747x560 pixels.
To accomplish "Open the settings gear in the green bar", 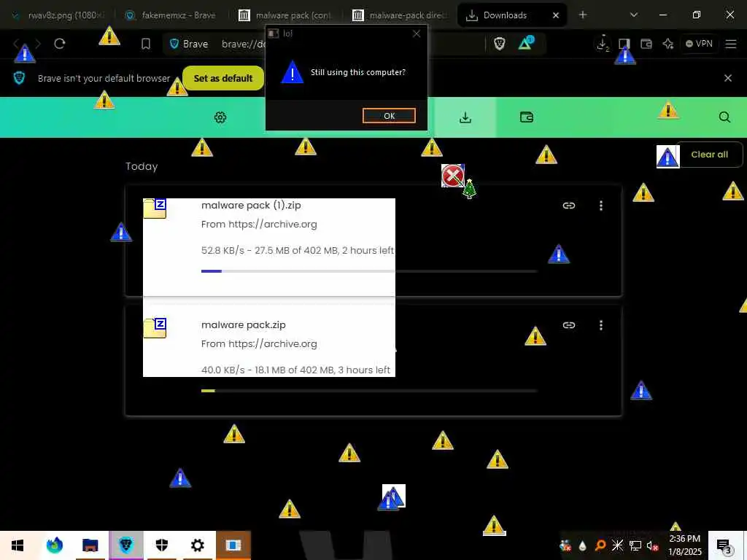I will 220,117.
